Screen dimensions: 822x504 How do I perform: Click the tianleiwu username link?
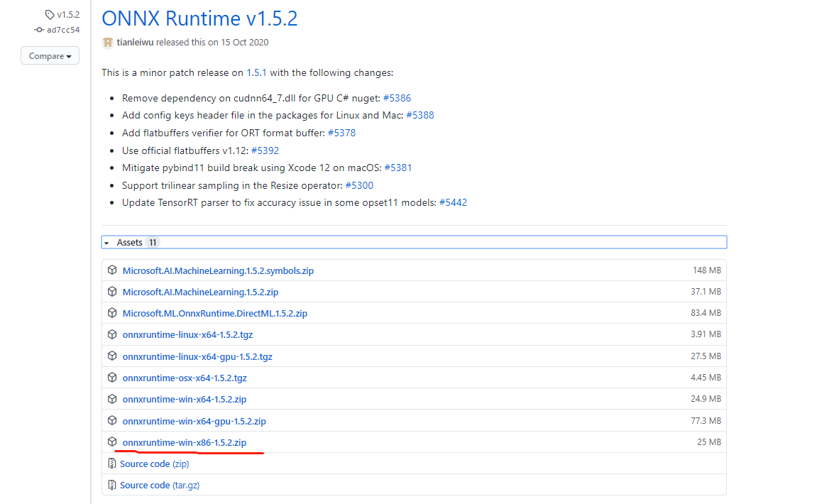[134, 42]
